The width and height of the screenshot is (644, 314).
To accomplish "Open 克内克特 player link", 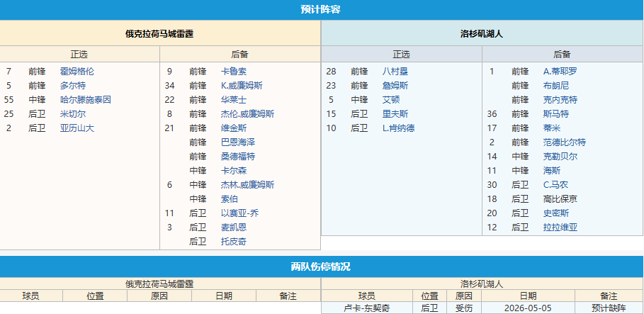I will pyautogui.click(x=560, y=100).
